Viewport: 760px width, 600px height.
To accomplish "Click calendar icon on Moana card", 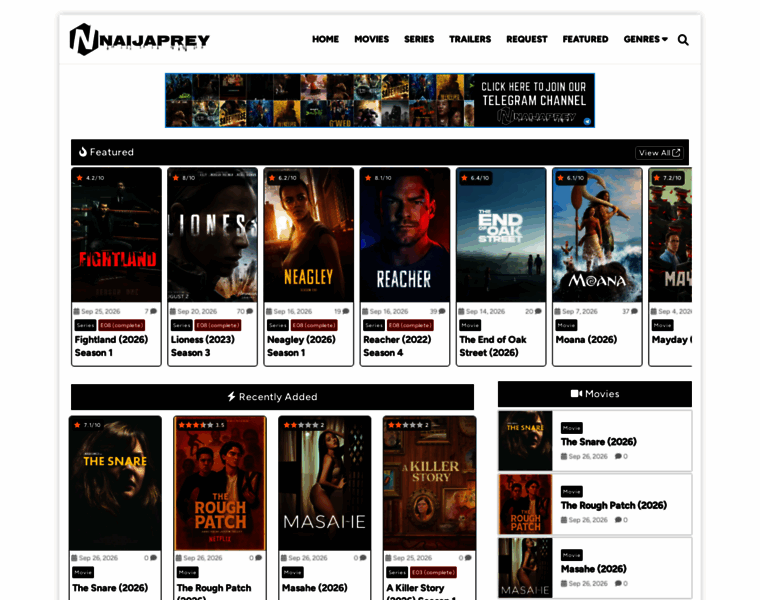I will click(557, 311).
